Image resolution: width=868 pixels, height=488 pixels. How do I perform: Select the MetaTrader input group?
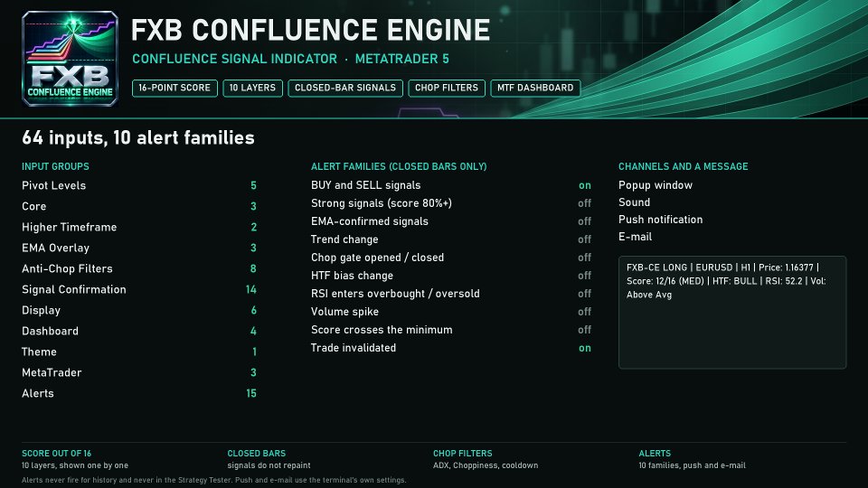[139, 372]
